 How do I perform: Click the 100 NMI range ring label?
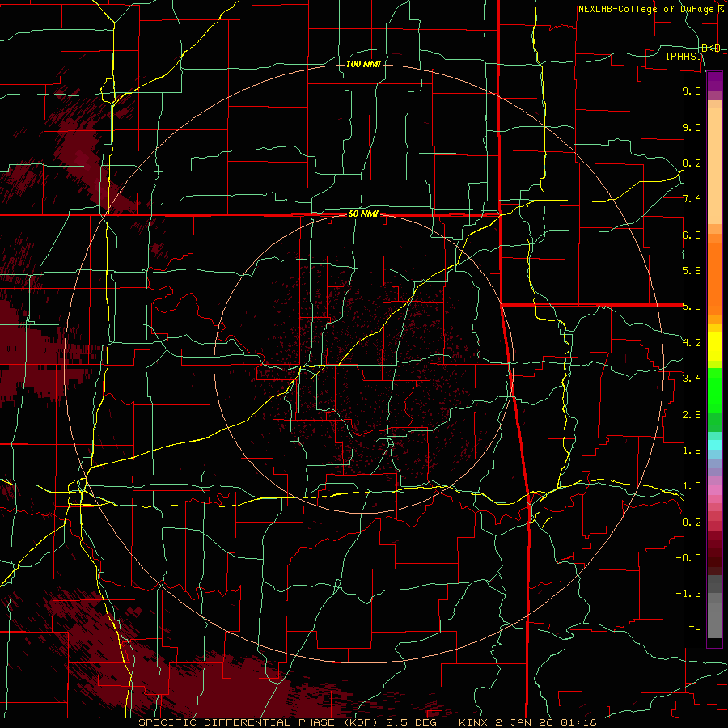[x=363, y=64]
